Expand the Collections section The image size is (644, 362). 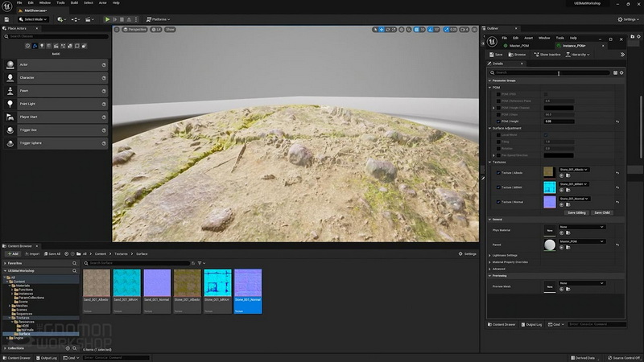5,348
